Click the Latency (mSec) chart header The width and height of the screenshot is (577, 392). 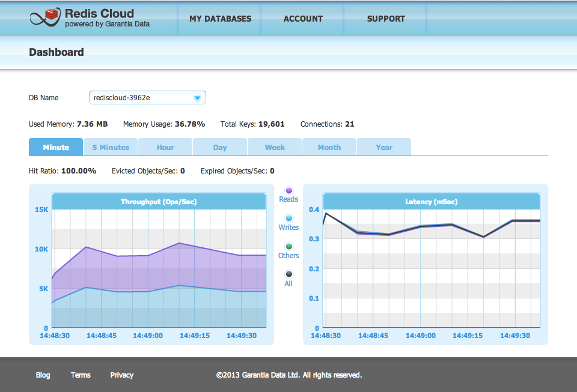[432, 202]
